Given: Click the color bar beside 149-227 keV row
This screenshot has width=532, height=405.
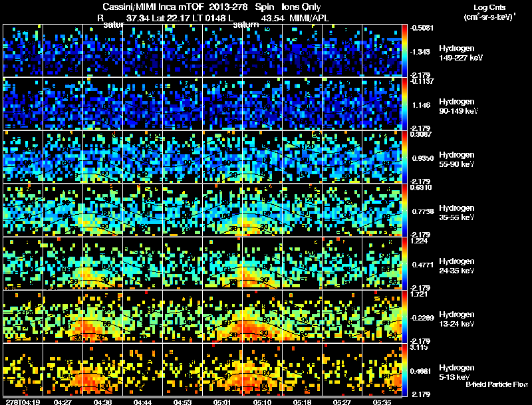Looking at the screenshot, I should [x=404, y=50].
